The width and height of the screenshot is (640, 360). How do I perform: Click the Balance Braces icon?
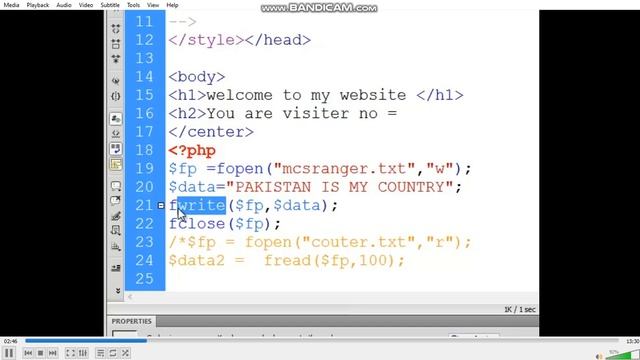(116, 96)
